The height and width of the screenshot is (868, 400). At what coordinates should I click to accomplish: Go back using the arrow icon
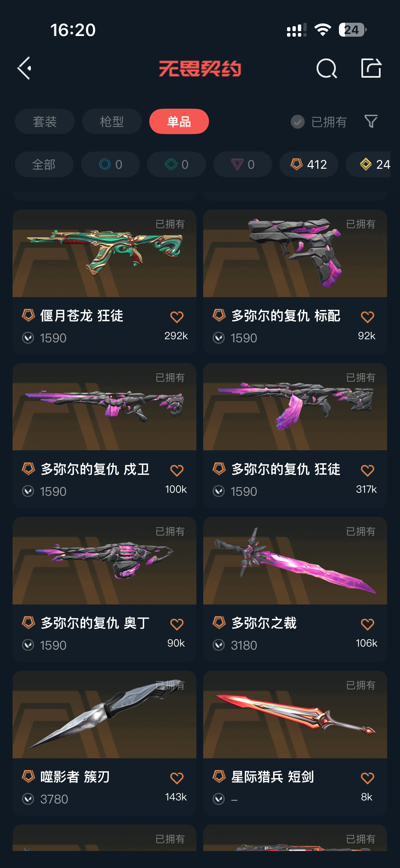point(24,68)
